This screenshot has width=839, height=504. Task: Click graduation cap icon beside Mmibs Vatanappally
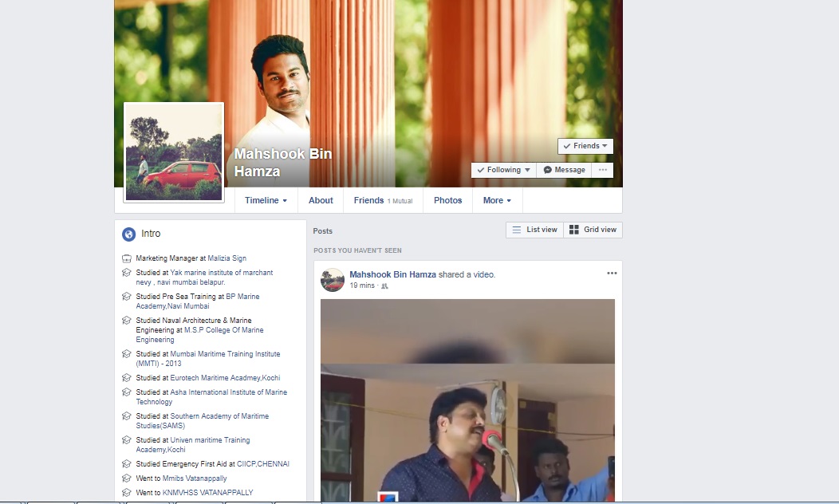[127, 478]
